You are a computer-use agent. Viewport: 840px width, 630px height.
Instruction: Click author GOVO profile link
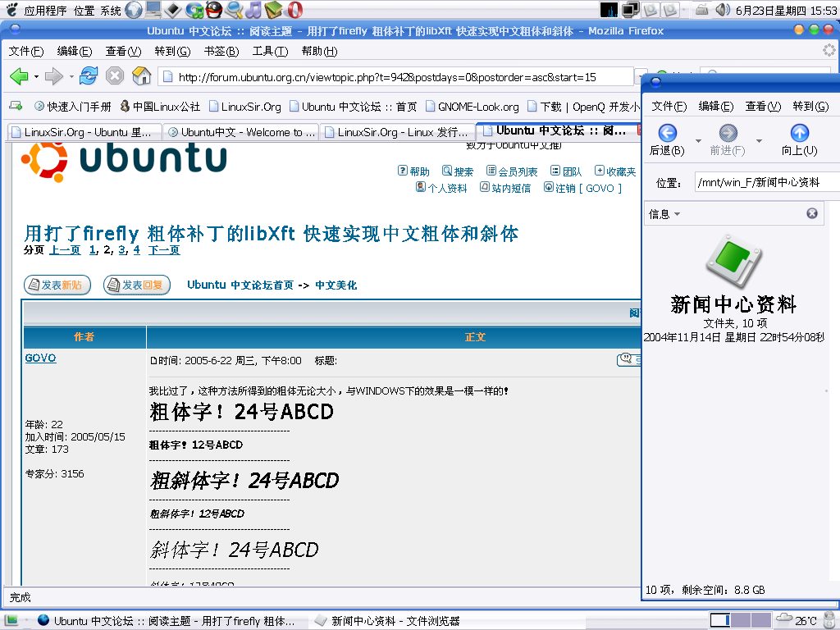[41, 358]
